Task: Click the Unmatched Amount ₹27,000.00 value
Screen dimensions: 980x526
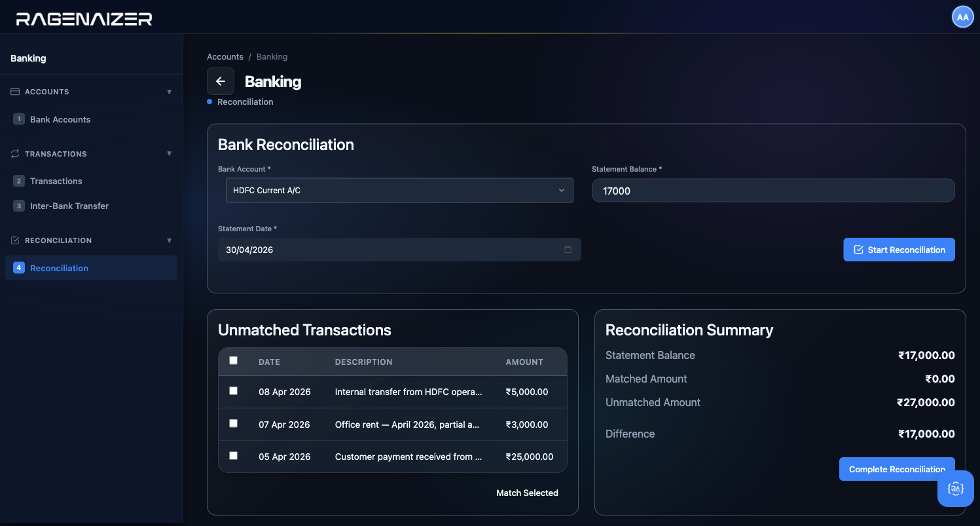Action: pos(926,402)
